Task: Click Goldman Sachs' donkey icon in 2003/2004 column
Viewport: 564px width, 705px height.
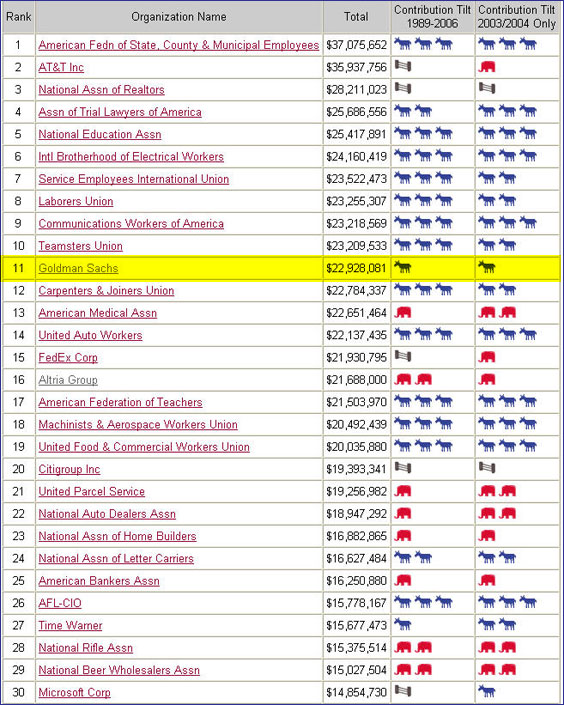Action: coord(487,268)
